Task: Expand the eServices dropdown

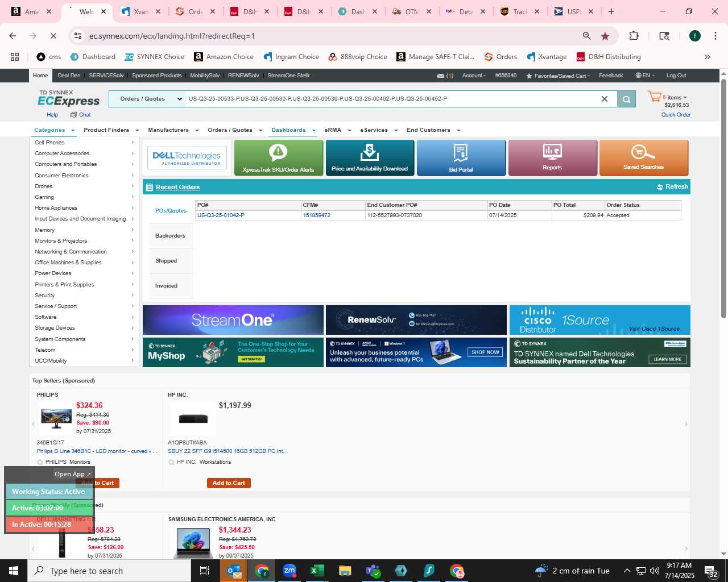Action: coord(379,130)
